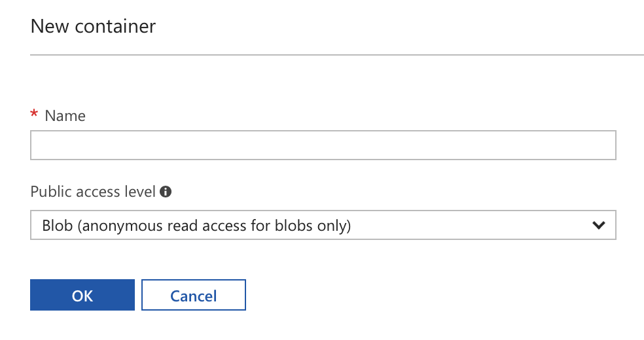Click the Name field label
Image resolution: width=644 pixels, height=340 pixels.
pyautogui.click(x=65, y=116)
